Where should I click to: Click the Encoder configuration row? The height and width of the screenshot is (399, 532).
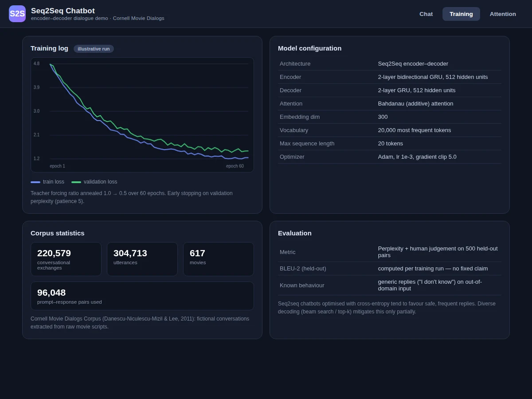(390, 77)
